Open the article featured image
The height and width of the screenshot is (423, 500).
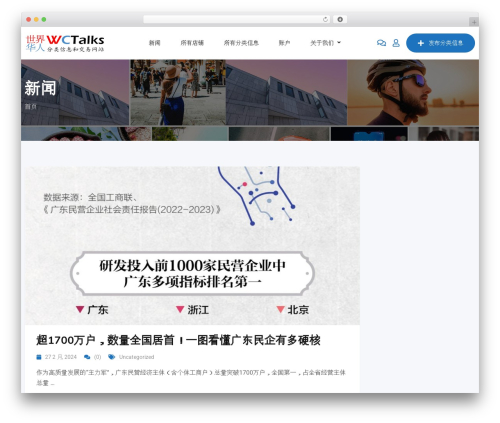pyautogui.click(x=192, y=246)
